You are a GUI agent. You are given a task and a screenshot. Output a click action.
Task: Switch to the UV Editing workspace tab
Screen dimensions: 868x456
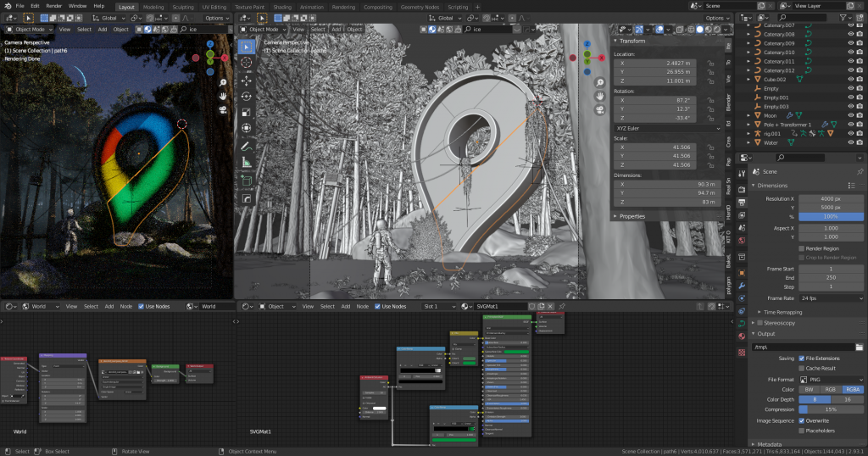tap(214, 7)
